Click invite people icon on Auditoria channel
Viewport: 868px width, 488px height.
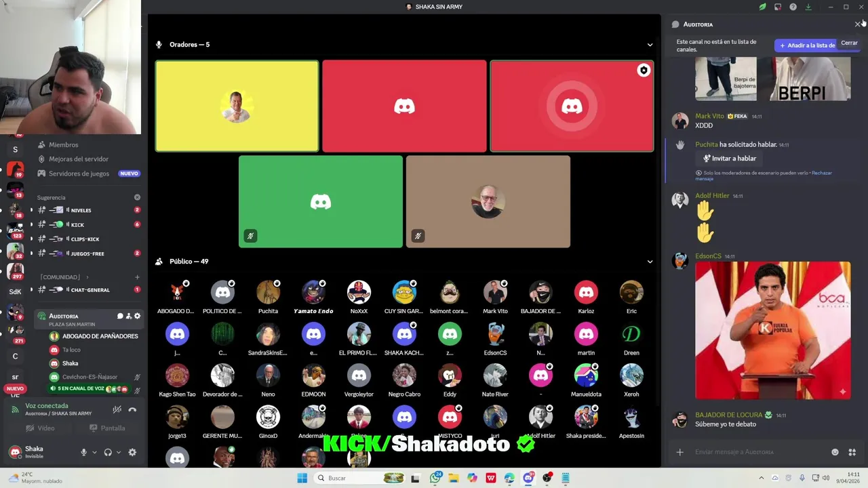(x=129, y=316)
